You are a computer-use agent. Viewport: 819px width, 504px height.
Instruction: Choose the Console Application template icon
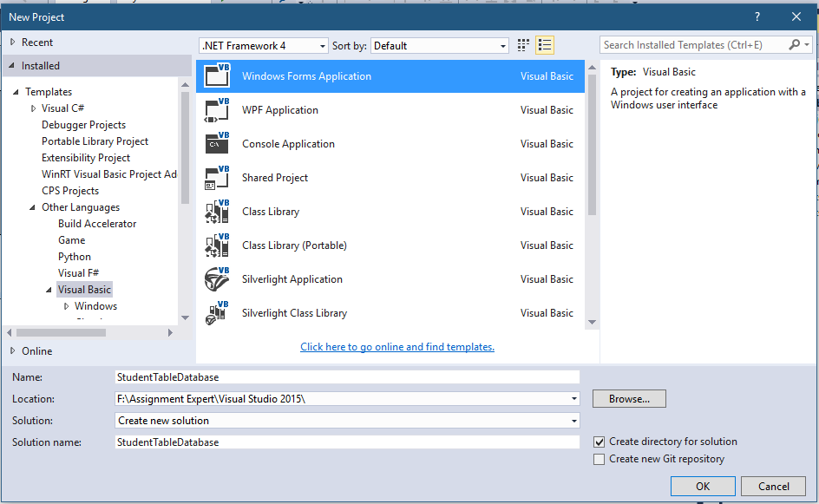coord(216,144)
